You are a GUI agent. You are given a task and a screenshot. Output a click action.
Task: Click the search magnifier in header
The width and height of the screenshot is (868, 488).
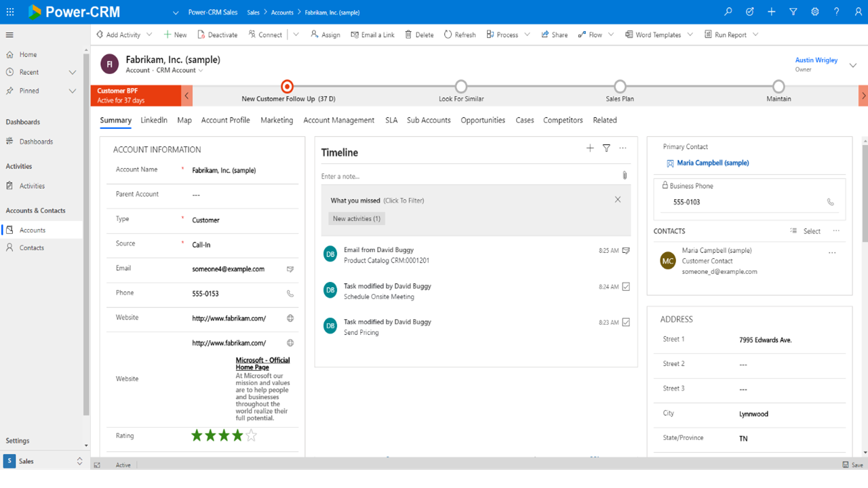click(x=728, y=12)
